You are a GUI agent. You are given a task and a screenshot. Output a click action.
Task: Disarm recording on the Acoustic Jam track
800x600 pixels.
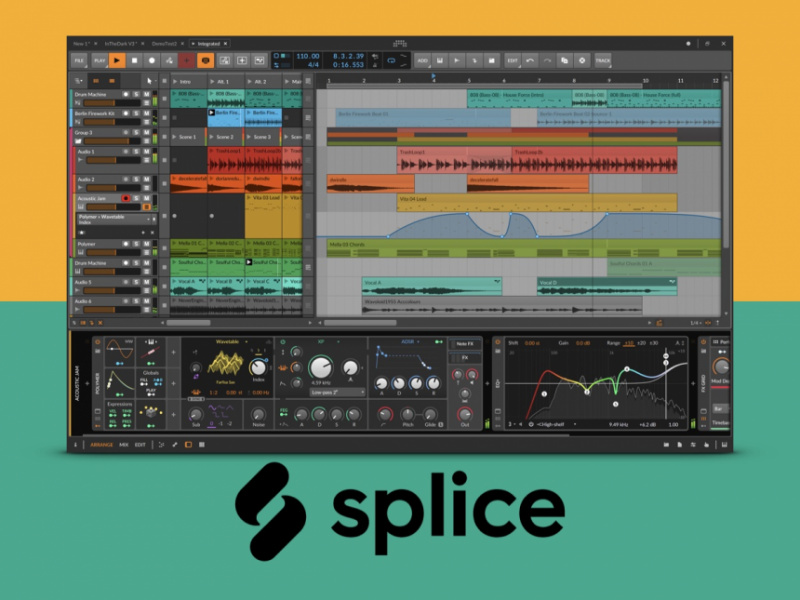[x=126, y=198]
